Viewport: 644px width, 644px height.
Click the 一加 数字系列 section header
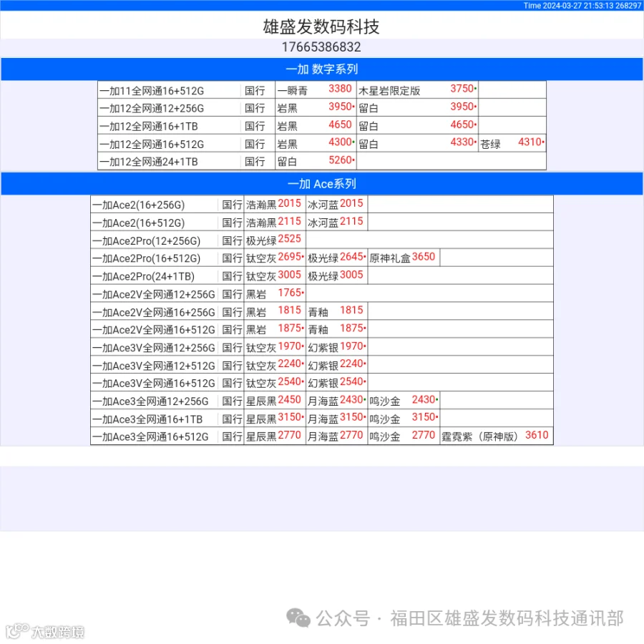[321, 69]
